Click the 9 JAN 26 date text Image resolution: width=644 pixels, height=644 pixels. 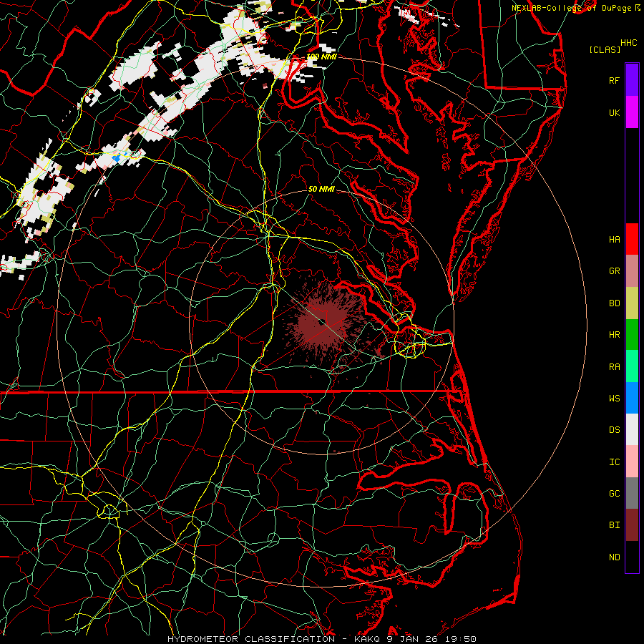click(x=413, y=639)
